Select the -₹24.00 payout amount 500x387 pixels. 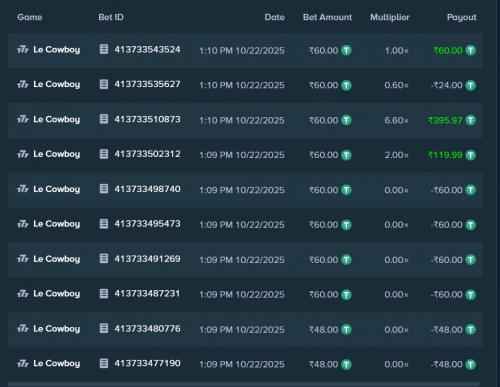[x=447, y=85]
